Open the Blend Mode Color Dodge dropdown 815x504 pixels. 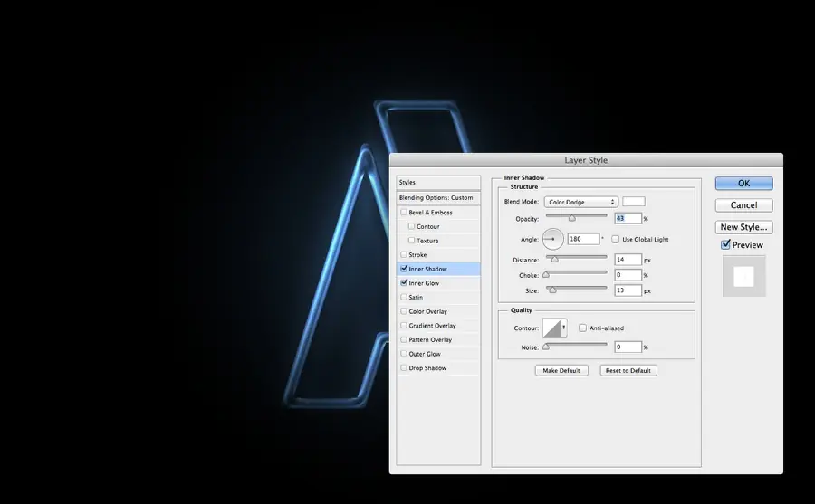(581, 202)
